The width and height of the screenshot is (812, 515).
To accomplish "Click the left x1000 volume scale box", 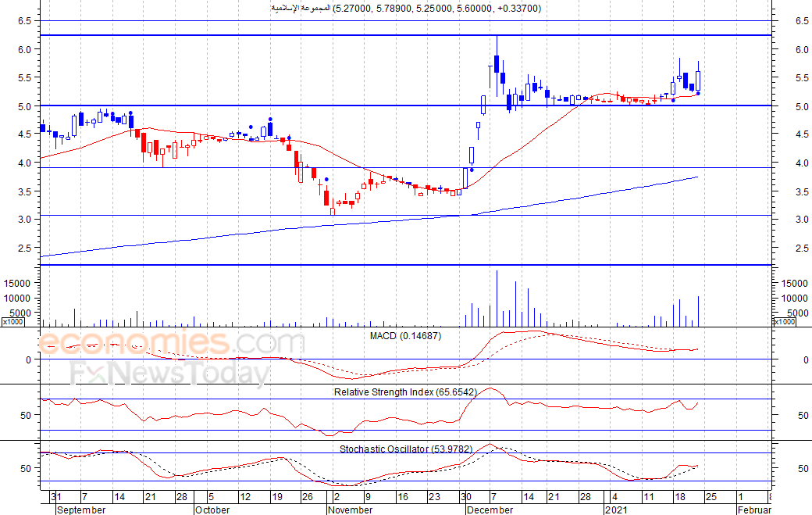I will [12, 321].
